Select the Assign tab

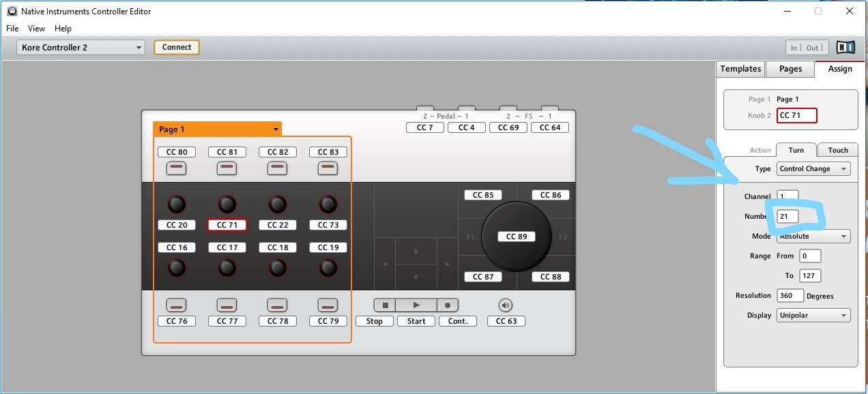click(x=839, y=69)
